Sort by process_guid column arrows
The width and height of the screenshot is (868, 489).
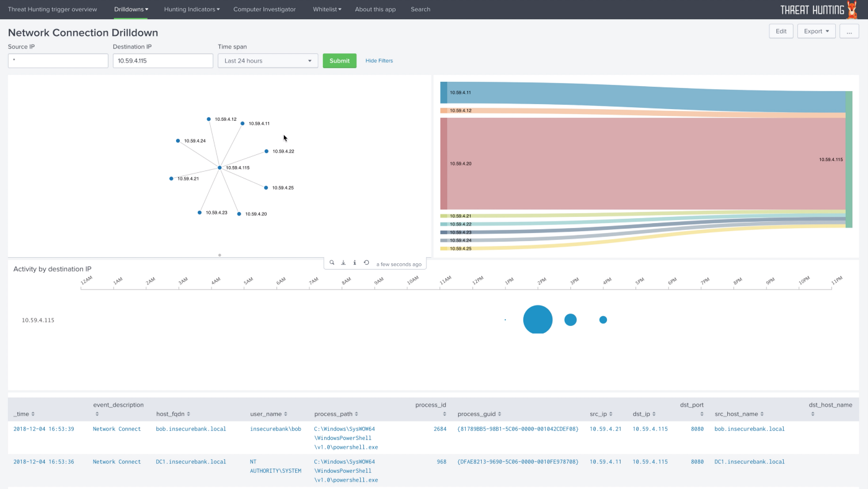[x=500, y=414]
